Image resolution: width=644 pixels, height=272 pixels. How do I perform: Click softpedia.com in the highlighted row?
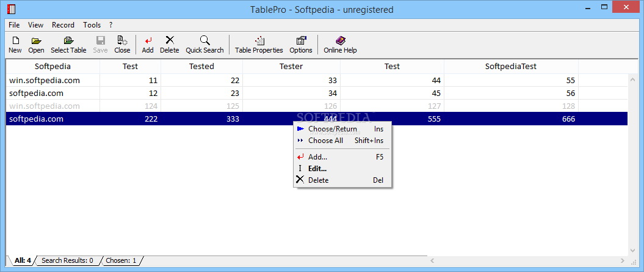36,119
